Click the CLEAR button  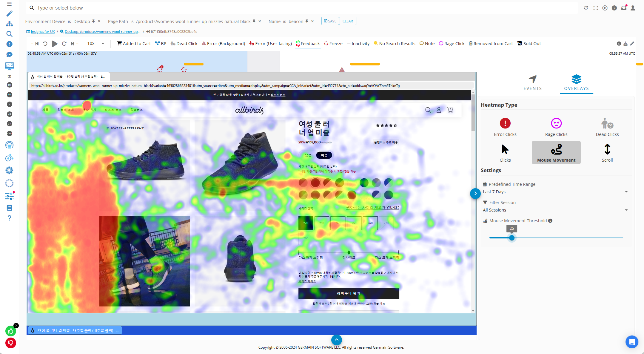[x=347, y=21]
